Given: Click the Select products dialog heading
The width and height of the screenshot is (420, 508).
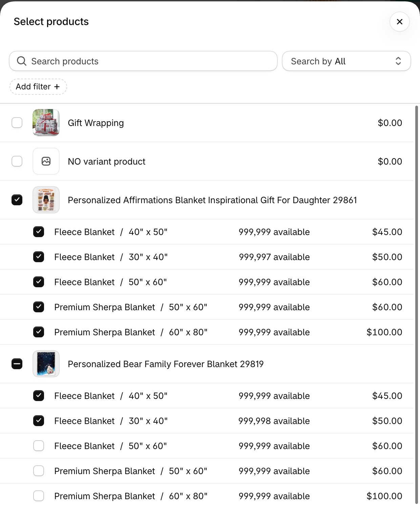Looking at the screenshot, I should (51, 21).
